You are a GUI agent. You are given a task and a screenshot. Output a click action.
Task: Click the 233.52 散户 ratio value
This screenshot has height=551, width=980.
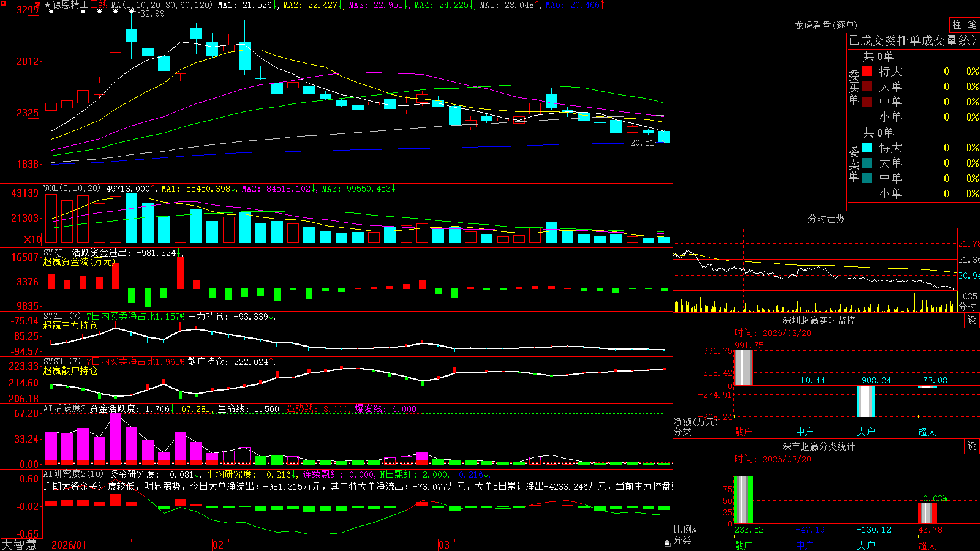(749, 530)
